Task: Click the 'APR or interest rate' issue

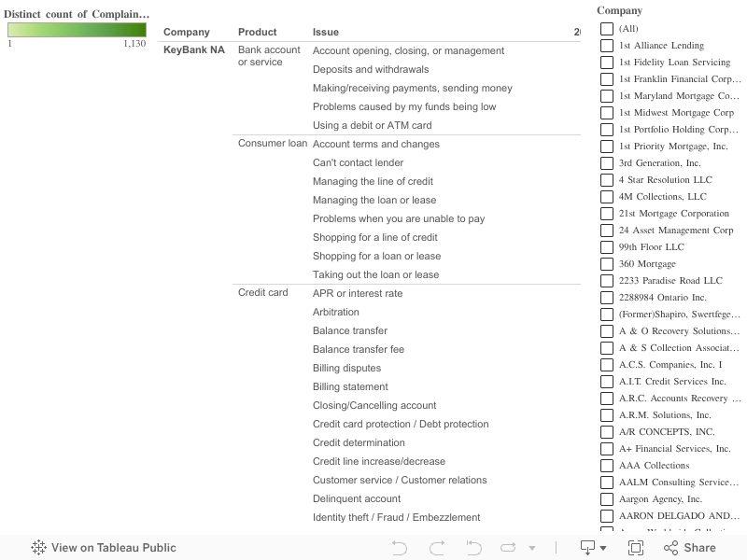Action: click(358, 293)
